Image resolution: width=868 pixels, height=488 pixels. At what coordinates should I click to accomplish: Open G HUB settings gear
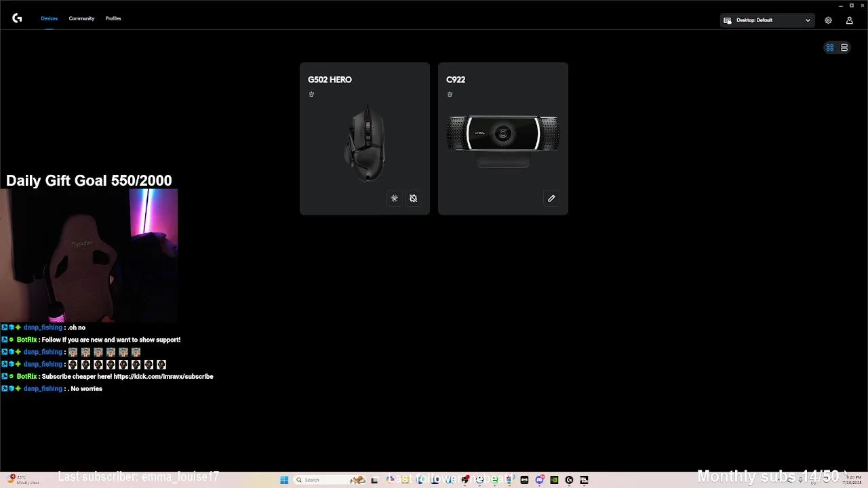828,20
